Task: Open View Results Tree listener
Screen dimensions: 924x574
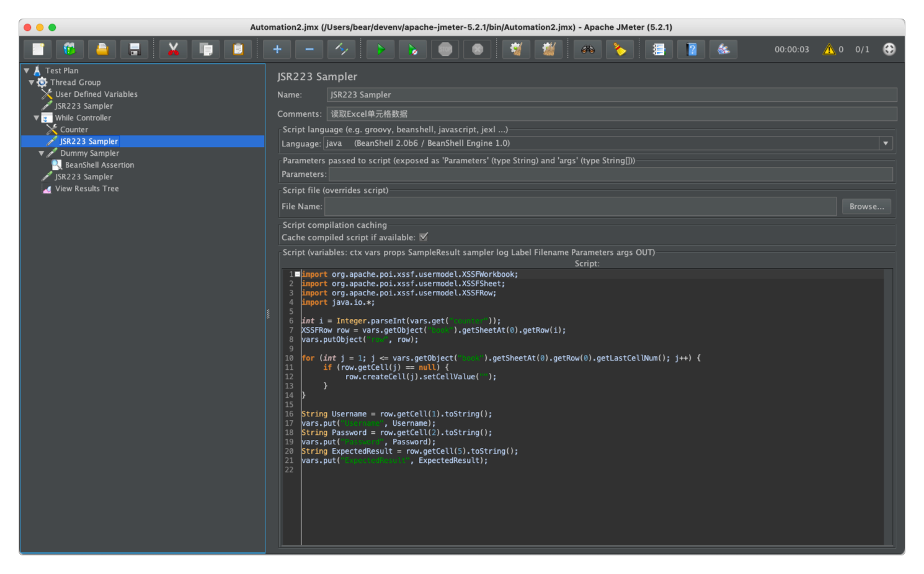Action: tap(87, 189)
